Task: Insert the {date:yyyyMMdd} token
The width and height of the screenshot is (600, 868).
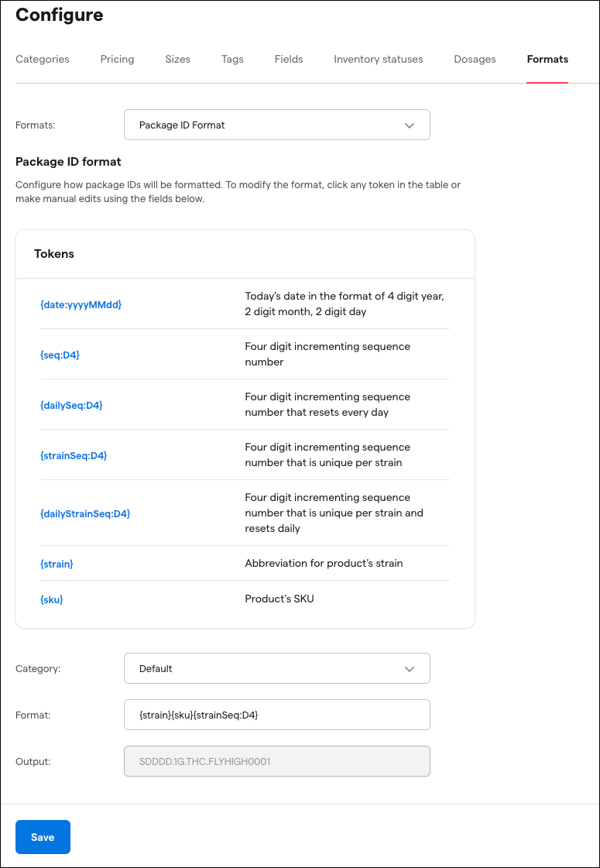Action: [81, 304]
